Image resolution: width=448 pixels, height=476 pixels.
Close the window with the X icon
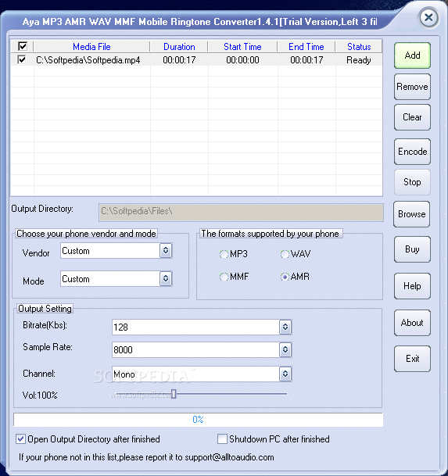coord(428,17)
